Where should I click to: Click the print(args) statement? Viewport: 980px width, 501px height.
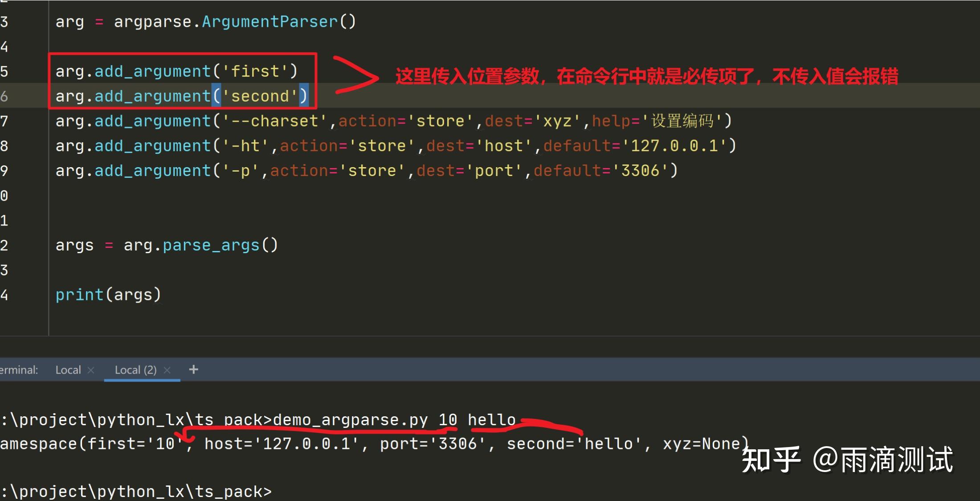pyautogui.click(x=108, y=294)
